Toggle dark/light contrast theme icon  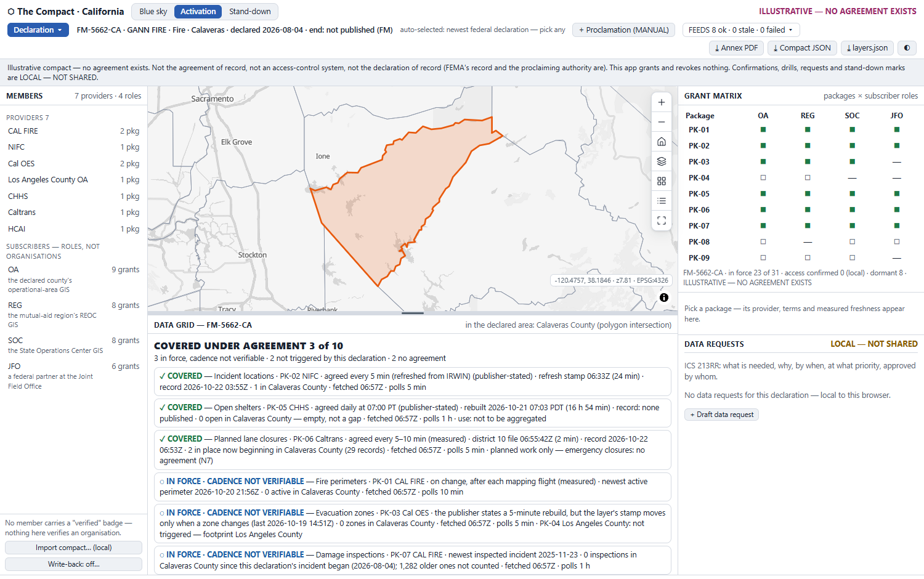tap(907, 48)
